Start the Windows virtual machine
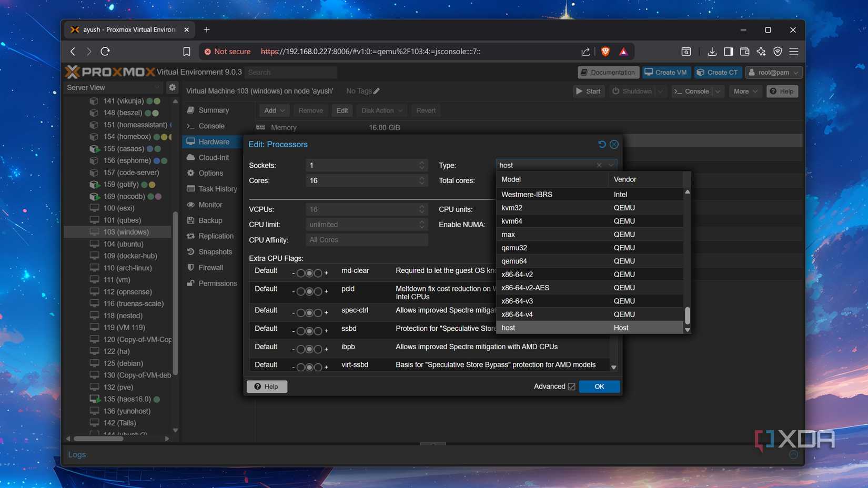The width and height of the screenshot is (868, 488). click(x=588, y=91)
